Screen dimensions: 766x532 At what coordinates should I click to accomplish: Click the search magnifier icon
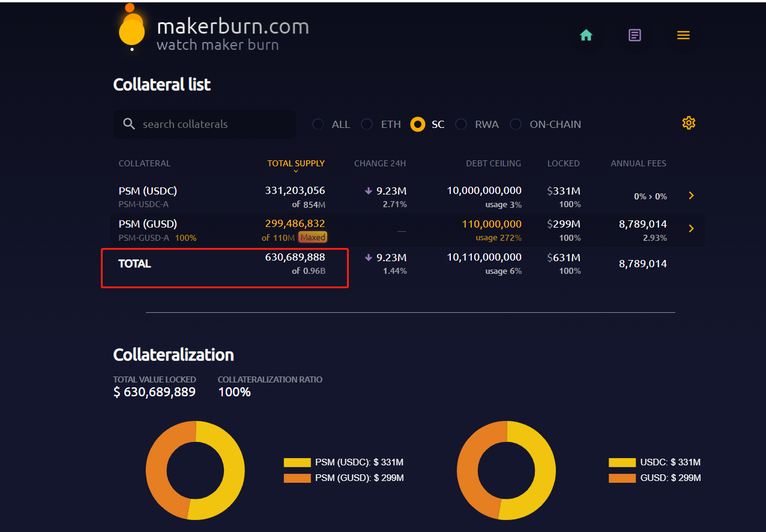tap(129, 124)
